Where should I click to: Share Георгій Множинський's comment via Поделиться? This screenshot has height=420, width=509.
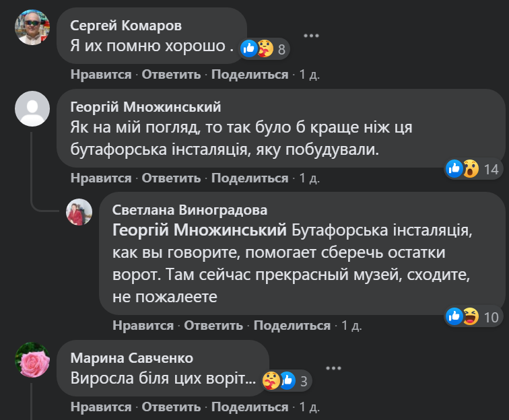pos(250,178)
